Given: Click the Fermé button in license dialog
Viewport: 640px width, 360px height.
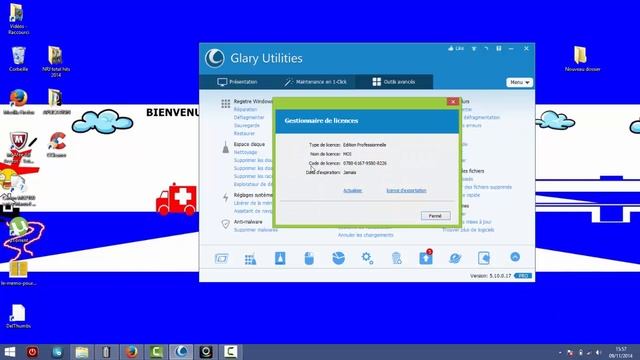Looking at the screenshot, I should (436, 216).
